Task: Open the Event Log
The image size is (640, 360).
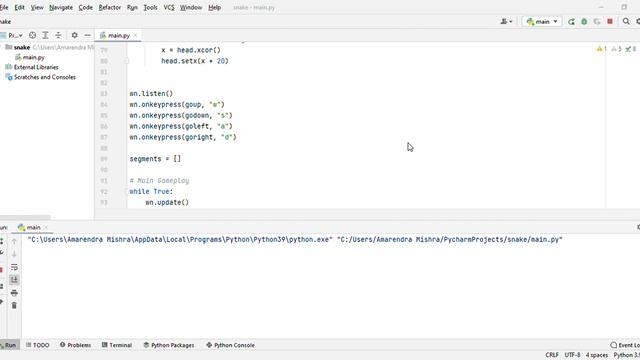Action: tap(625, 345)
